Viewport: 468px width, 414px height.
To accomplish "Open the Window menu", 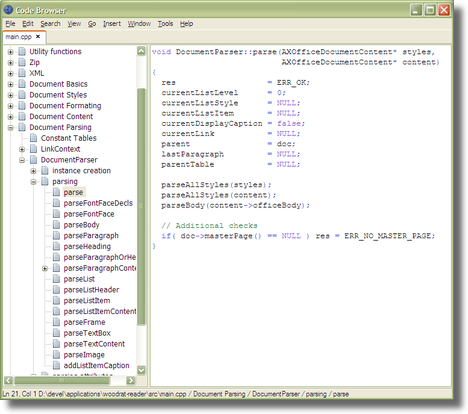I will coord(139,24).
